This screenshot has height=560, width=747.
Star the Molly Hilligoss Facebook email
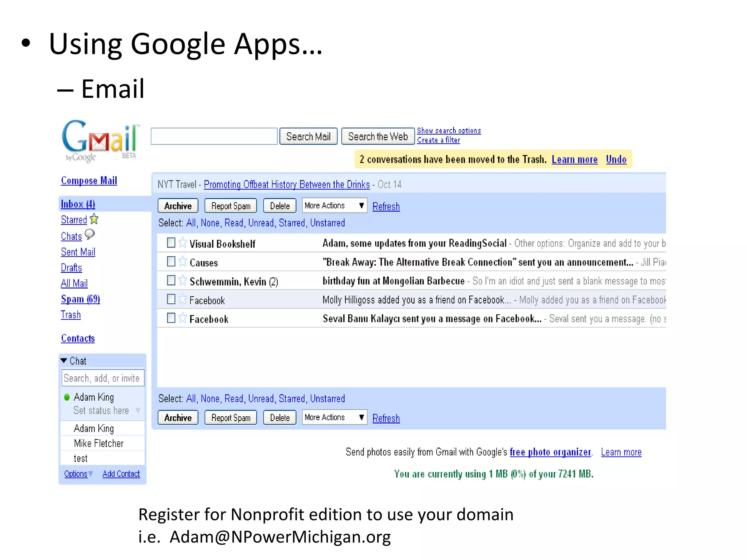(x=183, y=299)
